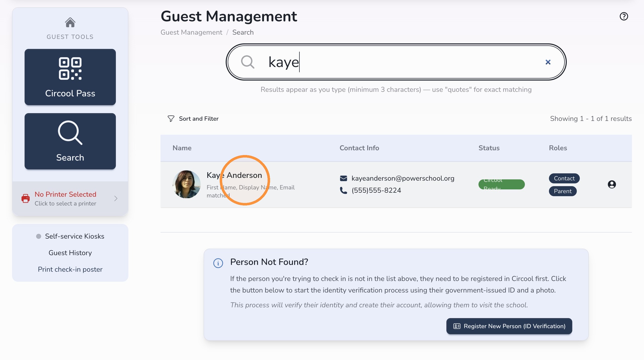
Task: Click the green Circool Ready status badge
Action: point(501,184)
